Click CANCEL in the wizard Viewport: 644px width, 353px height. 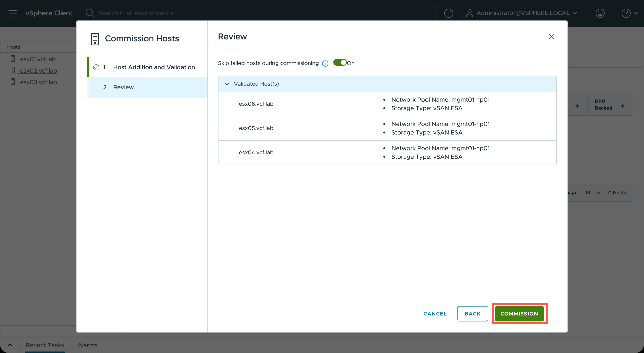[x=435, y=314]
